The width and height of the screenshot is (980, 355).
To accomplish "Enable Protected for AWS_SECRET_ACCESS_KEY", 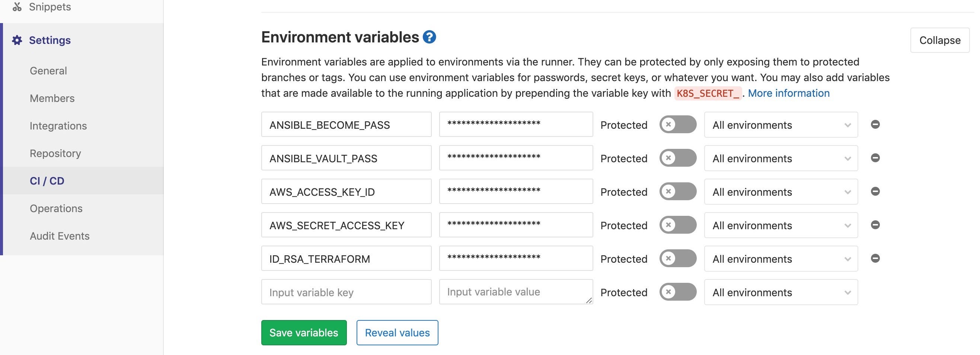I will [x=678, y=225].
